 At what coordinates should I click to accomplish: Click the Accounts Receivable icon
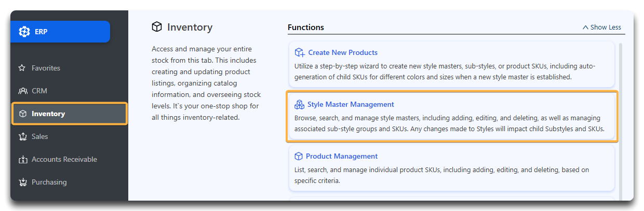[x=22, y=159]
